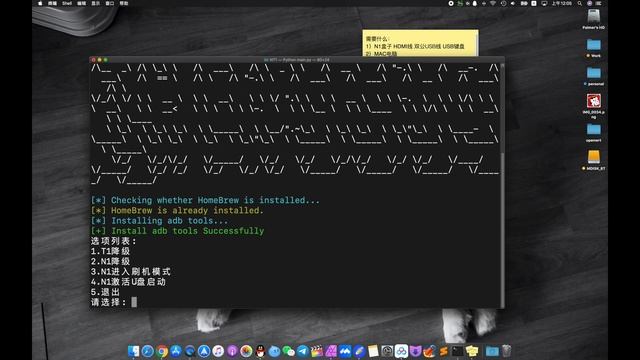Click the '5.退出' option line
Image resolution: width=640 pixels, height=360 pixels.
pos(105,292)
